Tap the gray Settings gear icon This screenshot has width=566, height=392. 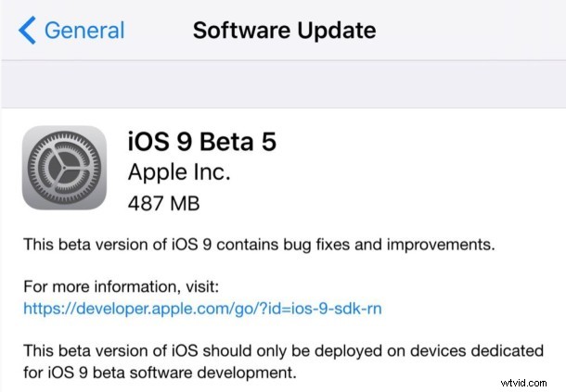(64, 168)
